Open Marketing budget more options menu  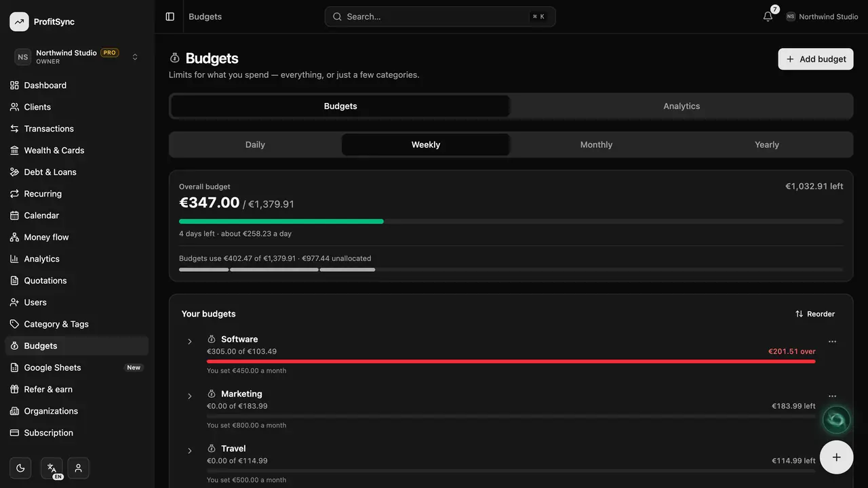point(832,396)
